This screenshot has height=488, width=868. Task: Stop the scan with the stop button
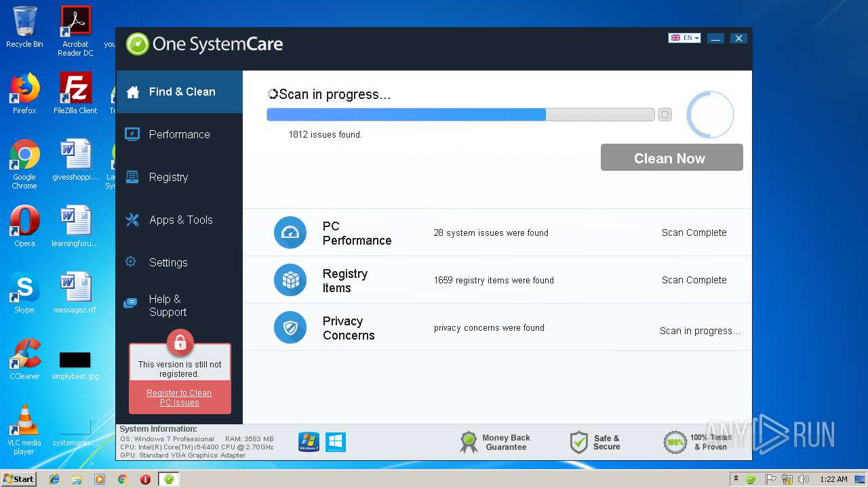(665, 115)
